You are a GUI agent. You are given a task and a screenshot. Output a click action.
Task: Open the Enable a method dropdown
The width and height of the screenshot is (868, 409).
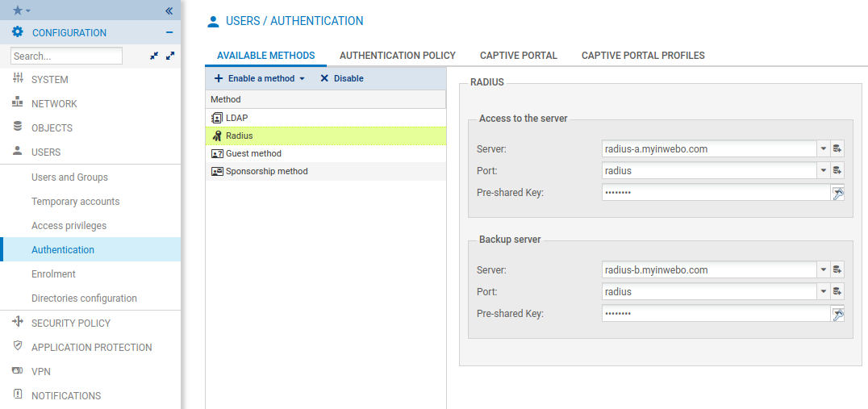click(x=260, y=78)
